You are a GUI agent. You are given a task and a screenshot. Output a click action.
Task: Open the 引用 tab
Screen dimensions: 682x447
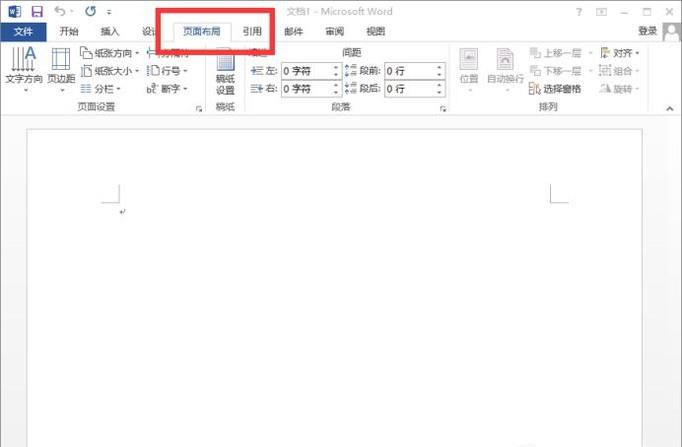click(252, 31)
